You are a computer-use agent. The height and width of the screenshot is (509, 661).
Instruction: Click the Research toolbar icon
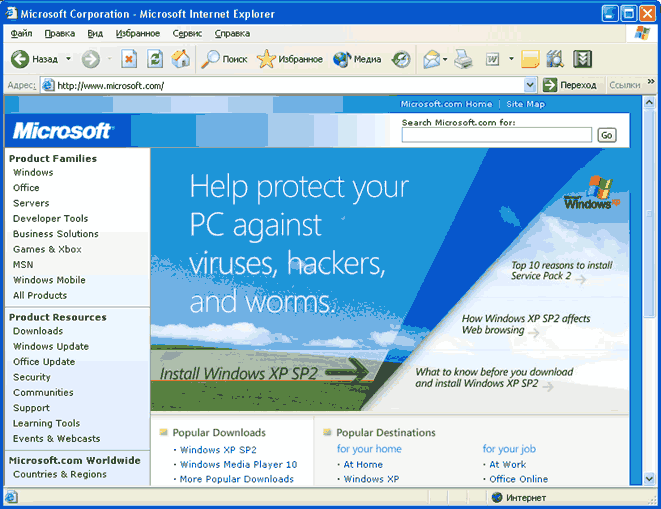[x=555, y=59]
